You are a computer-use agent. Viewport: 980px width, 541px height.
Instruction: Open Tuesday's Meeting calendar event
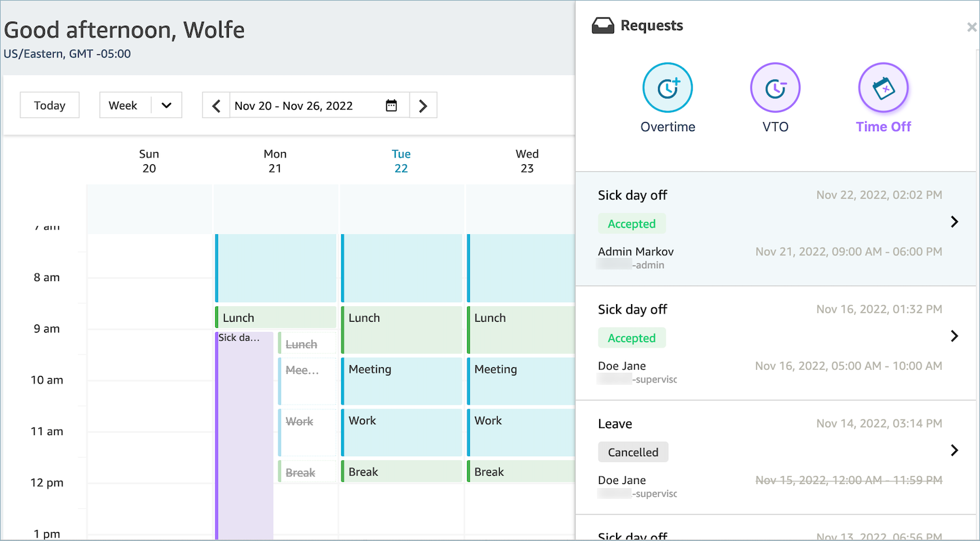pos(402,381)
